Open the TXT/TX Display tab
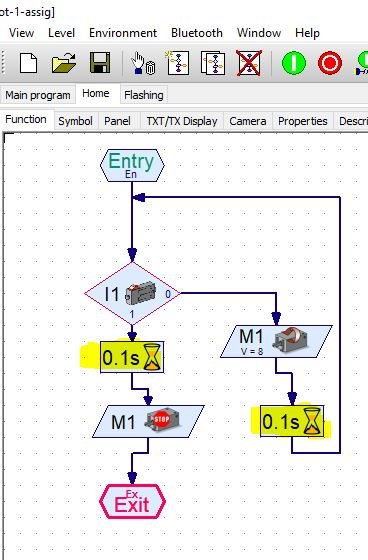The image size is (368, 560). pos(182,121)
